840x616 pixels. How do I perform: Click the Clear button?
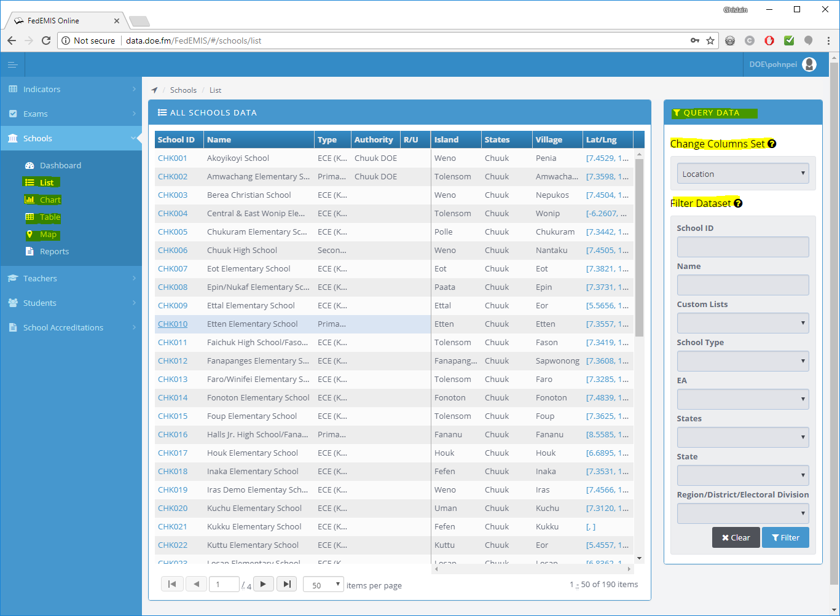tap(736, 537)
